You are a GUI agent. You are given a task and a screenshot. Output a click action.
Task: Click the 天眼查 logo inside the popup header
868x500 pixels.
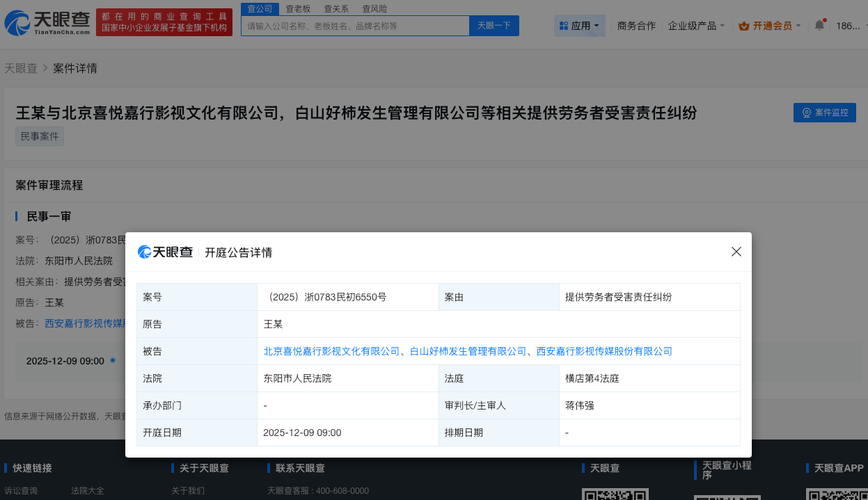coord(164,252)
